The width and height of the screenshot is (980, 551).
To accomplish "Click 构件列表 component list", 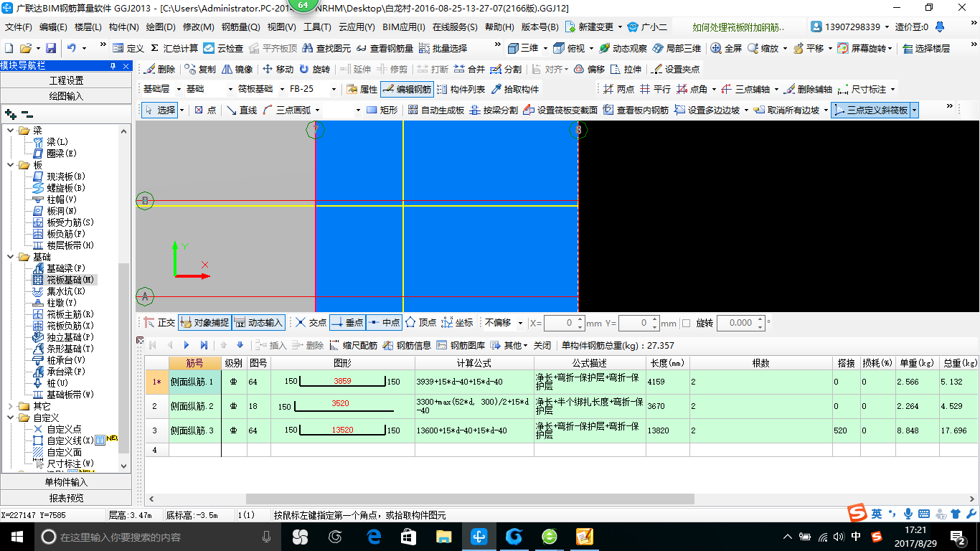I will click(x=461, y=90).
